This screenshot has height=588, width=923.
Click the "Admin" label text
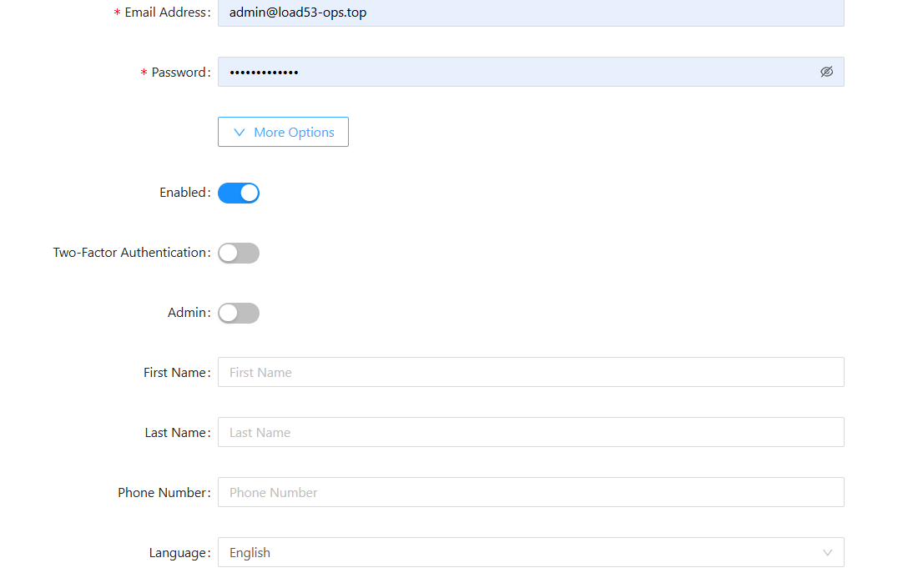(x=186, y=313)
